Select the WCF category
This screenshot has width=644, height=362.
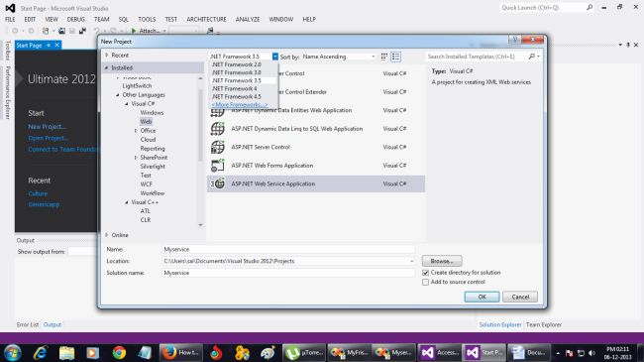147,184
